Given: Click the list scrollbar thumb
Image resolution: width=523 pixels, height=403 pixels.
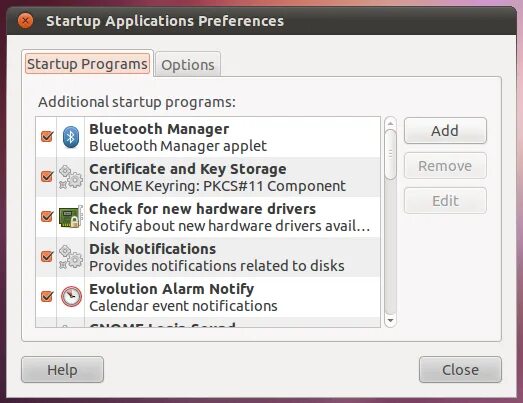Looking at the screenshot, I should pos(390,155).
